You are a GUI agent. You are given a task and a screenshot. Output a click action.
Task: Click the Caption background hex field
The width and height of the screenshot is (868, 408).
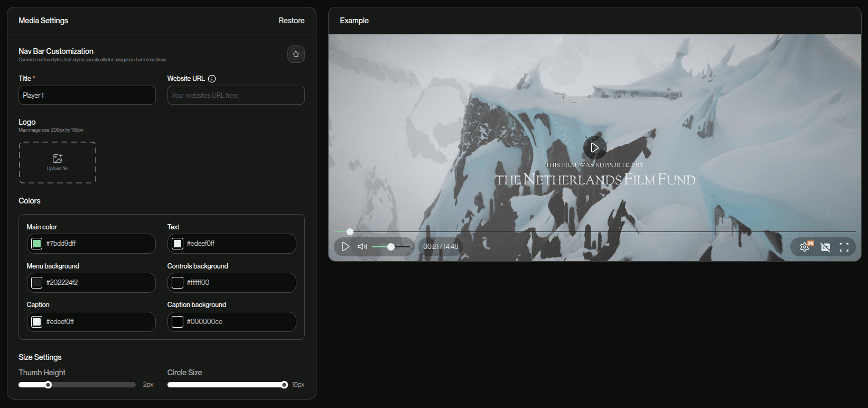[x=238, y=322]
